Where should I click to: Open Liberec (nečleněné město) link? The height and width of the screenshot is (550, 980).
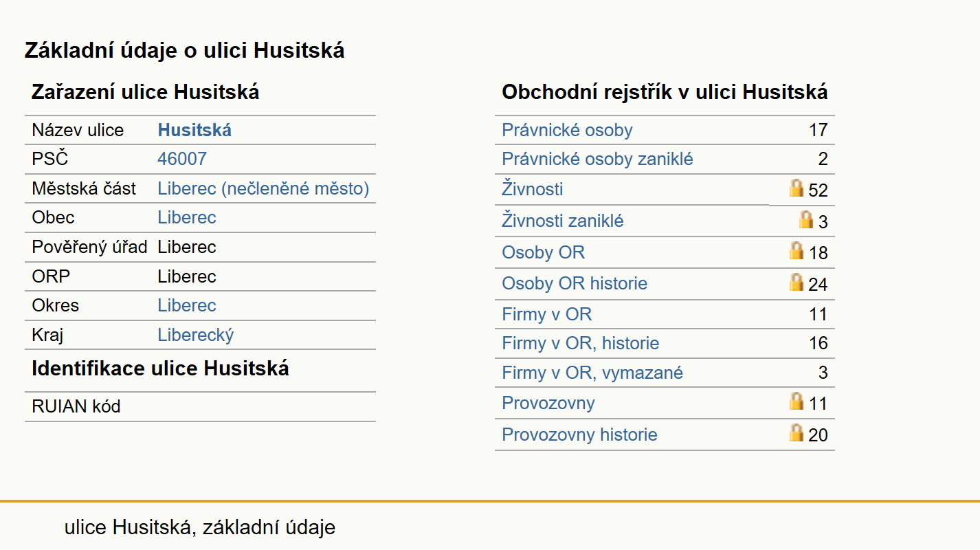263,188
